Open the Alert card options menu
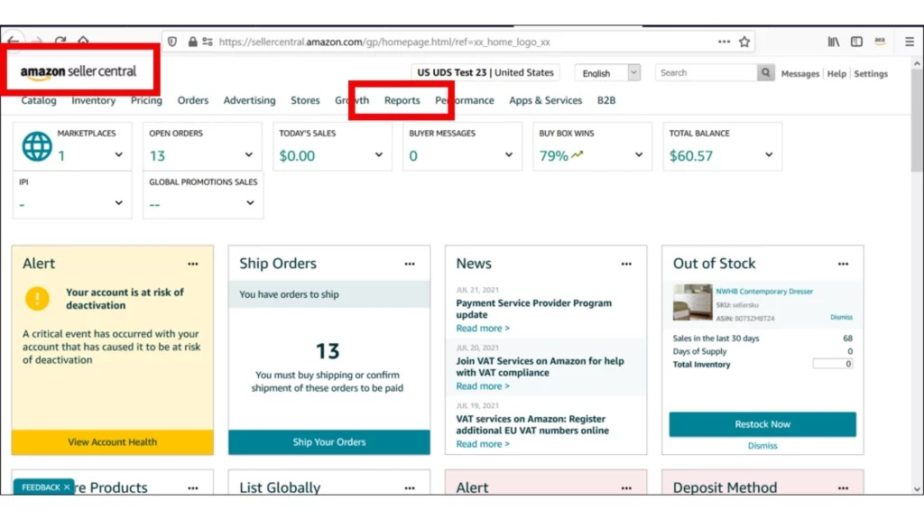This screenshot has width=924, height=520. click(193, 264)
